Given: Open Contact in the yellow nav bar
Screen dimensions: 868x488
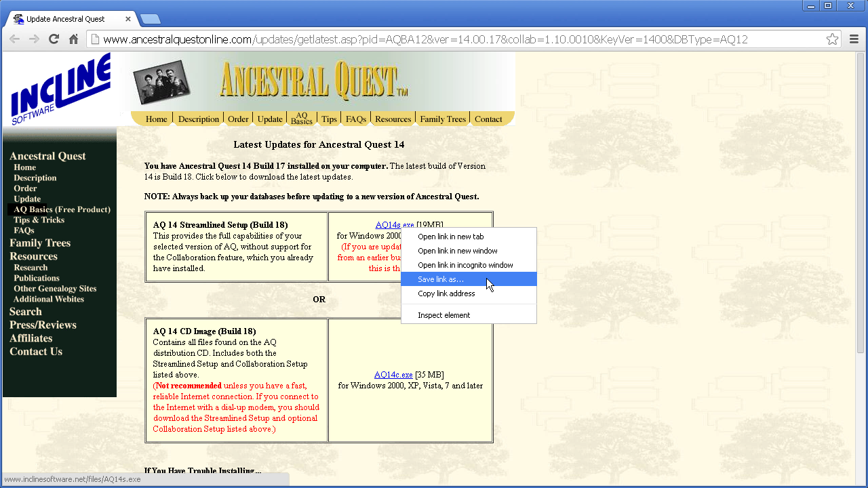Looking at the screenshot, I should [x=488, y=119].
